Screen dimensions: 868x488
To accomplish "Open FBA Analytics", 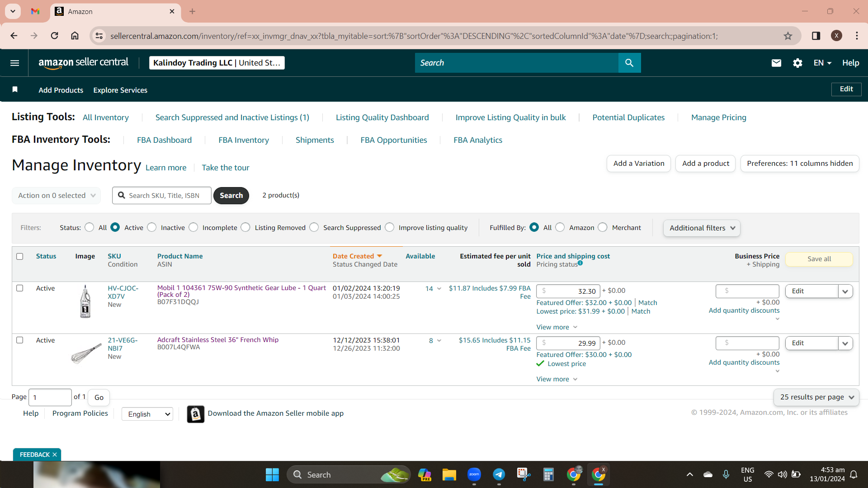I will tap(478, 140).
